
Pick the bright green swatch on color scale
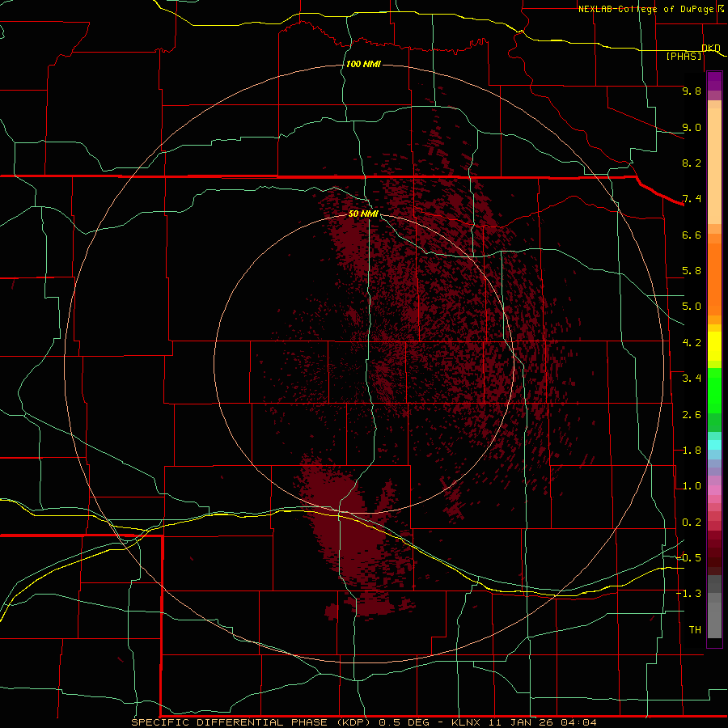(714, 391)
